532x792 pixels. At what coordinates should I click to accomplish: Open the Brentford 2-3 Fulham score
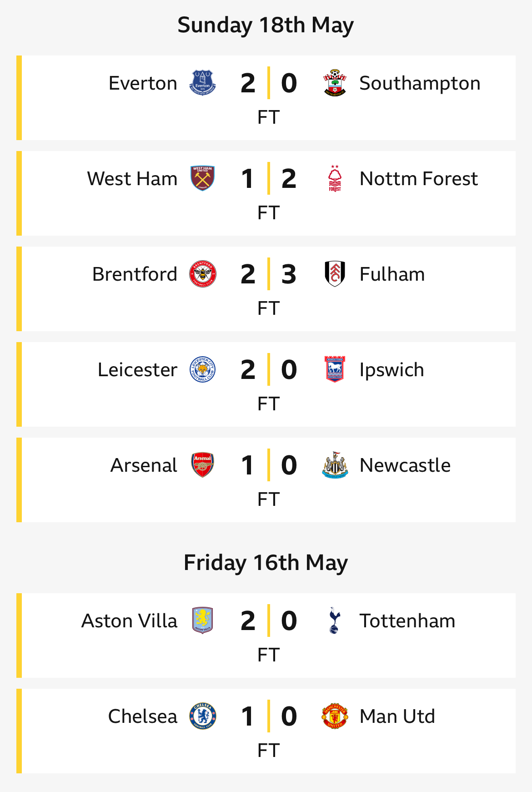(x=268, y=274)
